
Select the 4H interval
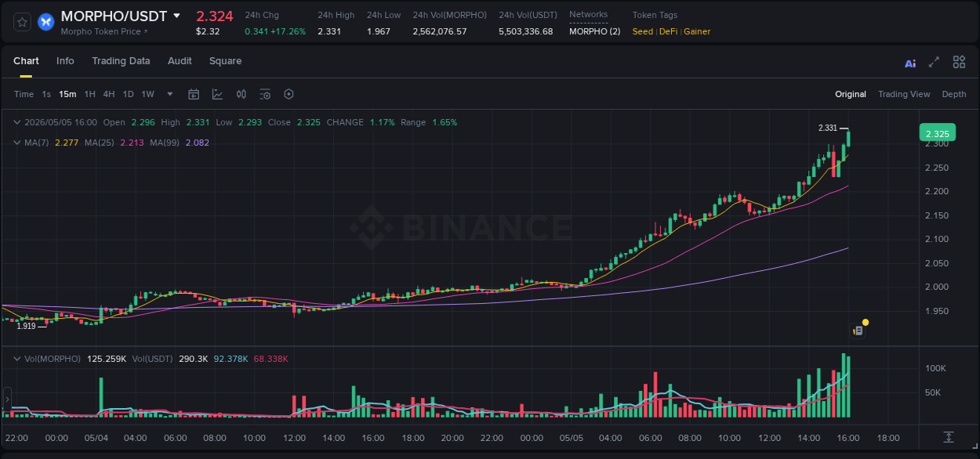108,94
